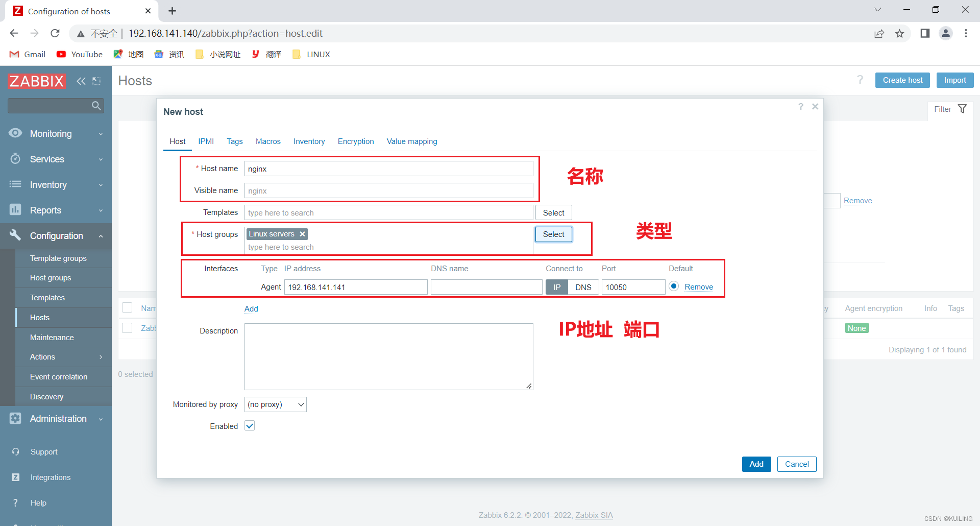980x526 pixels.
Task: Collapse the sidebar with double-chevron icon
Action: [81, 81]
